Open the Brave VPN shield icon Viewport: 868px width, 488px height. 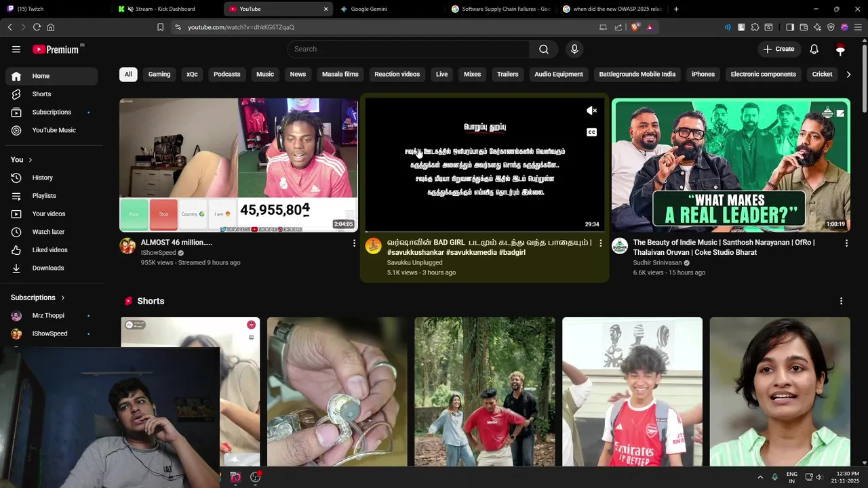pyautogui.click(x=831, y=27)
